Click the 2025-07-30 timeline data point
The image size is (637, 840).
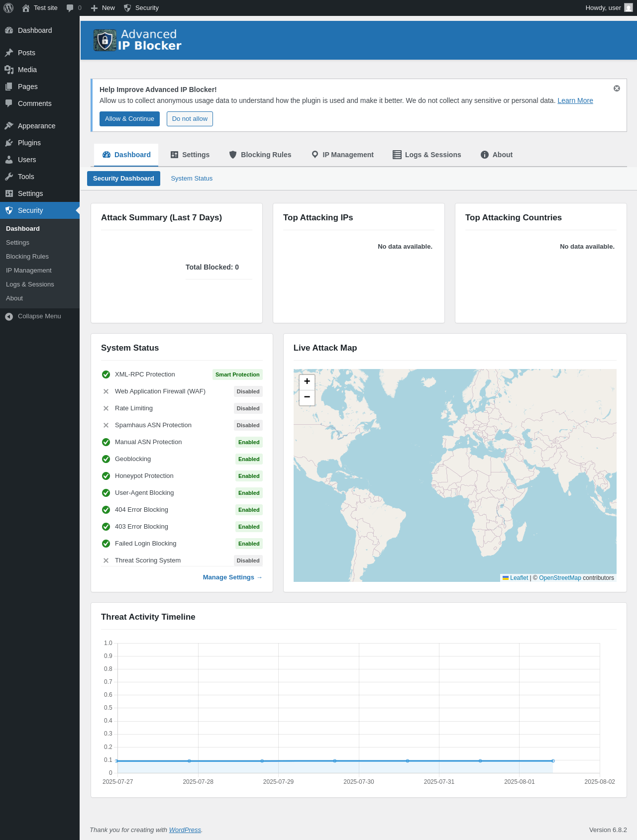coord(335,761)
